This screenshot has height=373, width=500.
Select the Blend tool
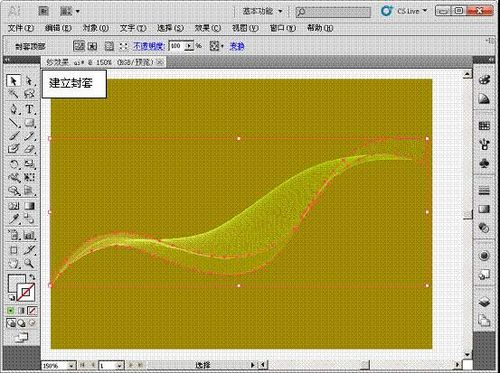[29, 219]
